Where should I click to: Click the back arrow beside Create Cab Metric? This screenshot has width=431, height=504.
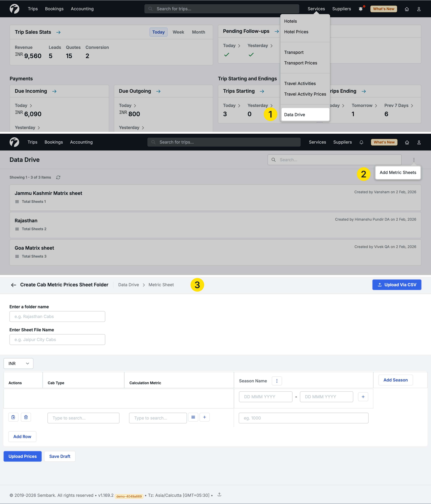[14, 285]
